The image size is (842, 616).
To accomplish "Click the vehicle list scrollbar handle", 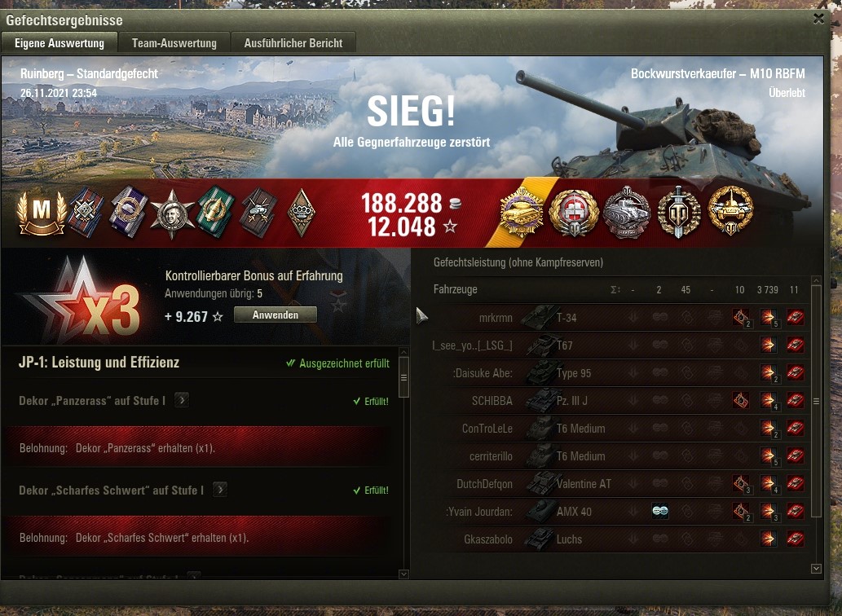I will [816, 401].
